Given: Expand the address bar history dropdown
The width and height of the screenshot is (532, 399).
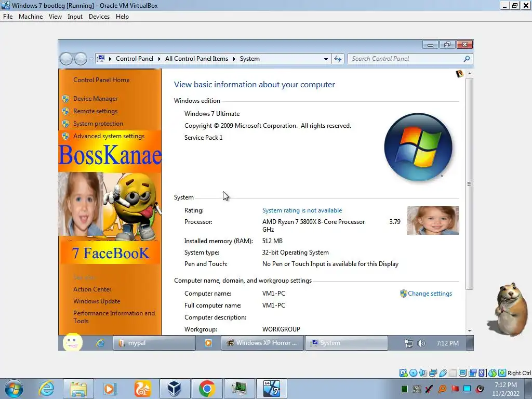Looking at the screenshot, I should pos(326,59).
